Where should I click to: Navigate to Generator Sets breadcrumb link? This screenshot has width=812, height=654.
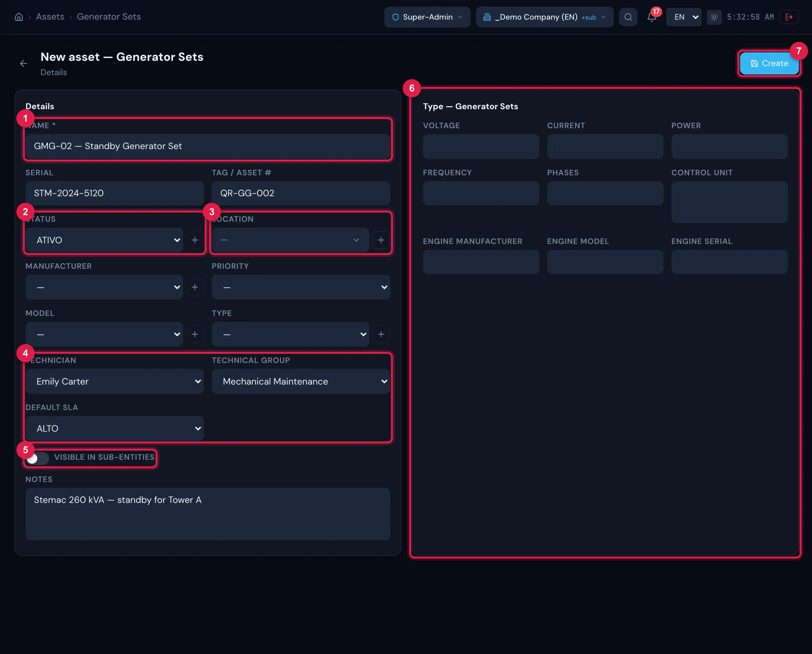point(109,17)
